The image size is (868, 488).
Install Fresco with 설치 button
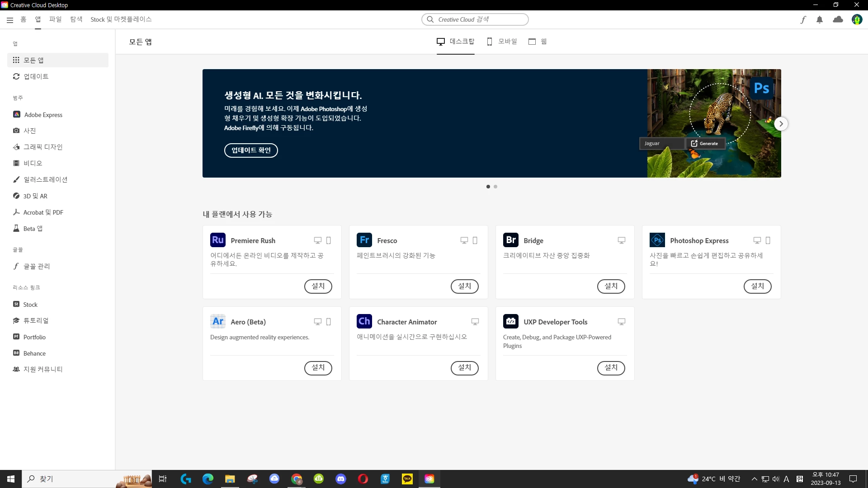click(464, 286)
